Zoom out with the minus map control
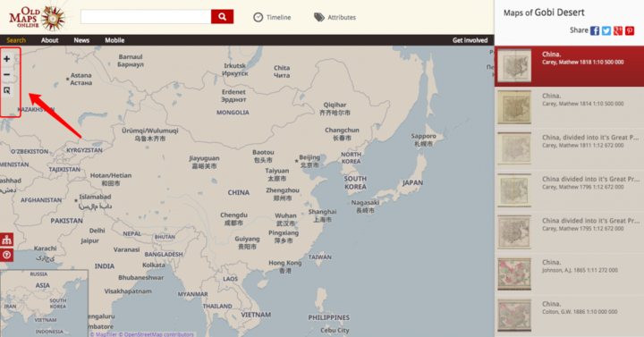The image size is (644, 337). coord(6,75)
